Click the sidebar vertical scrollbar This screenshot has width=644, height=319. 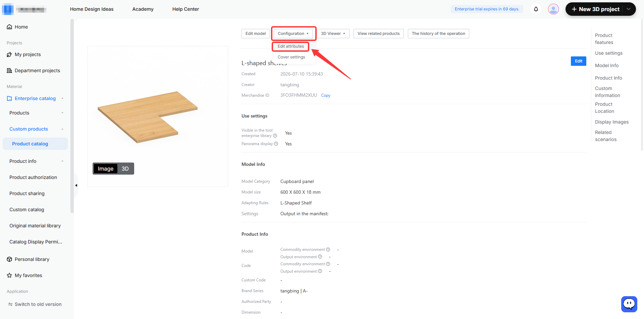72,116
